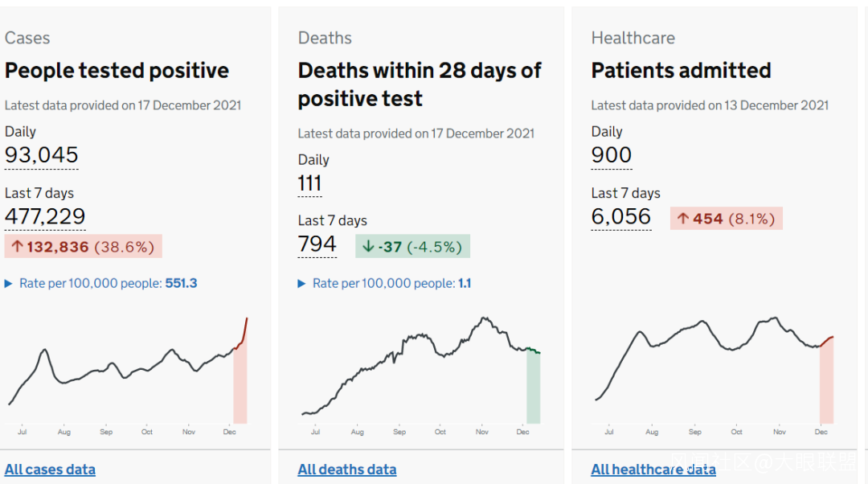Click the People tested positive heading
This screenshot has height=484, width=868.
tap(117, 71)
